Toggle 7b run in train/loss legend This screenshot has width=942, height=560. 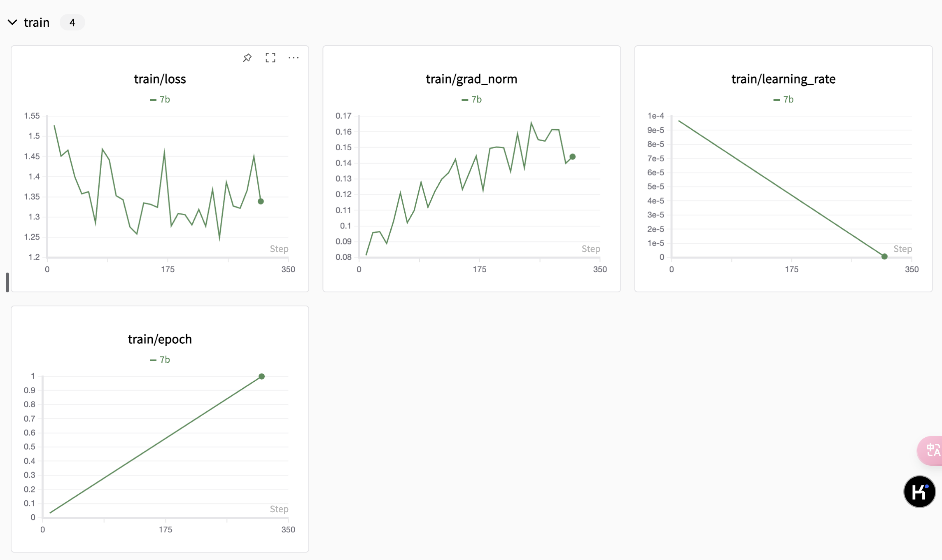tap(160, 99)
